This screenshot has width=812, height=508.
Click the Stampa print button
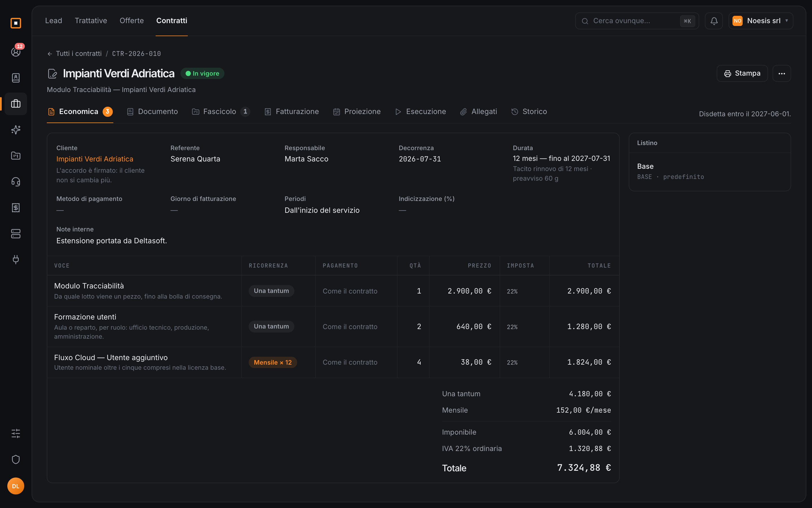pos(742,74)
